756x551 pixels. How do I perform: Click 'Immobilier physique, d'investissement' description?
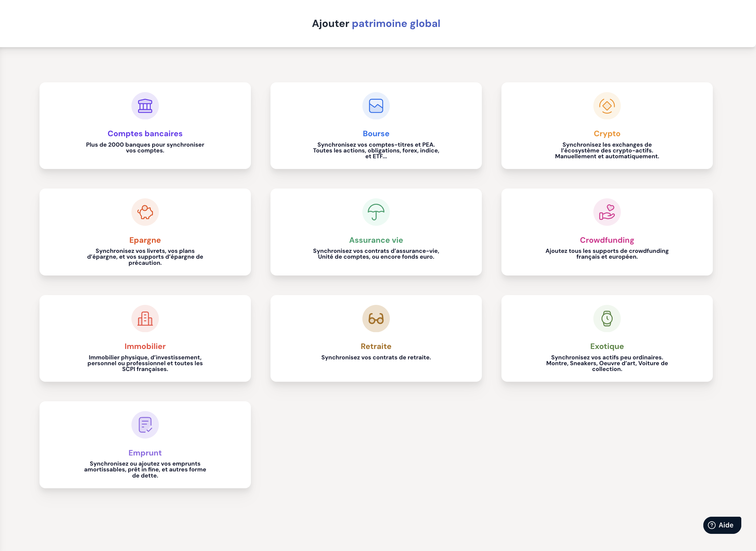pos(145,358)
